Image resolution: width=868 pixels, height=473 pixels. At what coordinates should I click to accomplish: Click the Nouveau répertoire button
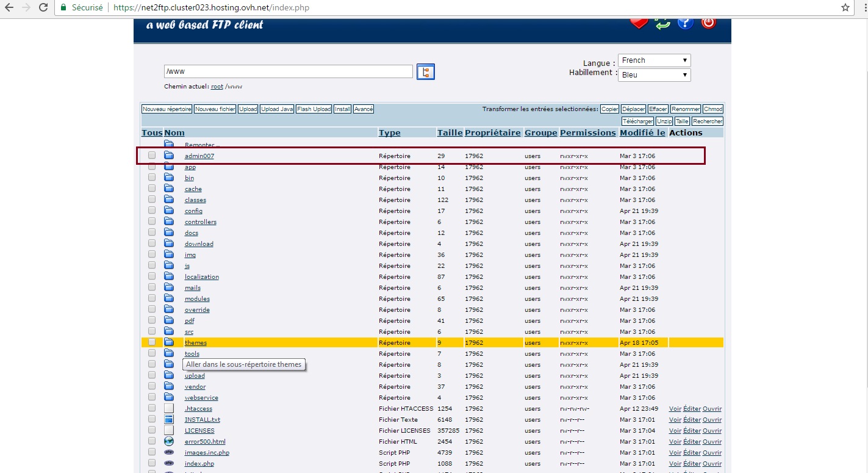[x=167, y=109]
